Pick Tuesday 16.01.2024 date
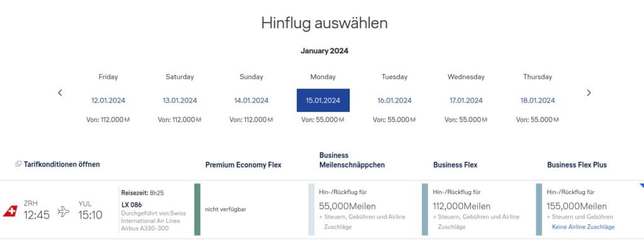The width and height of the screenshot is (644, 240). coord(394,101)
